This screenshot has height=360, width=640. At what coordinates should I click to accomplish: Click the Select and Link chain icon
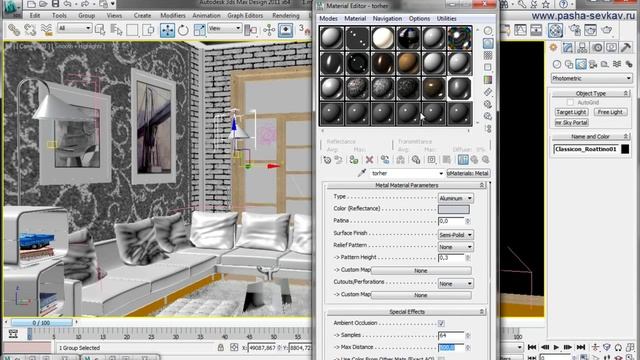[x=14, y=29]
